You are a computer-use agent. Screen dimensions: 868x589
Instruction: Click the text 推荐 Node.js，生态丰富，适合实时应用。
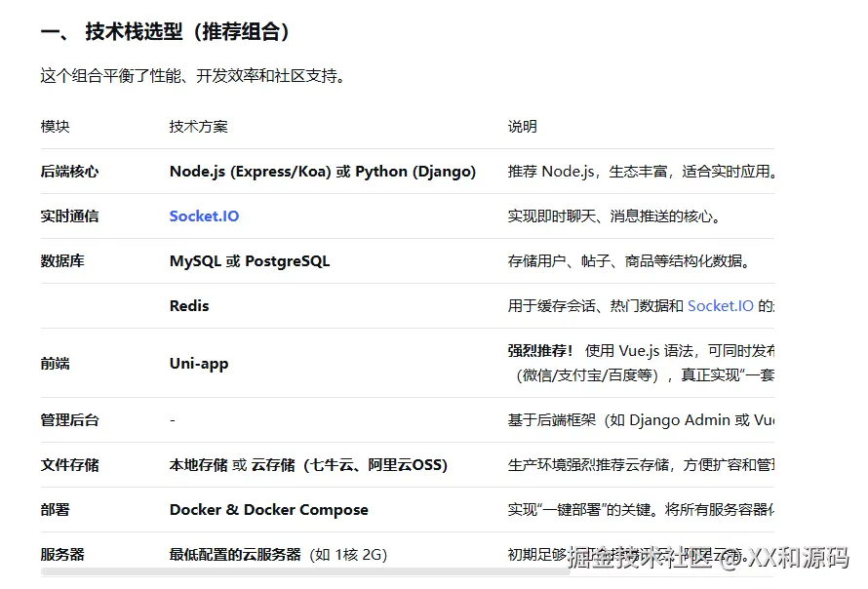[642, 171]
